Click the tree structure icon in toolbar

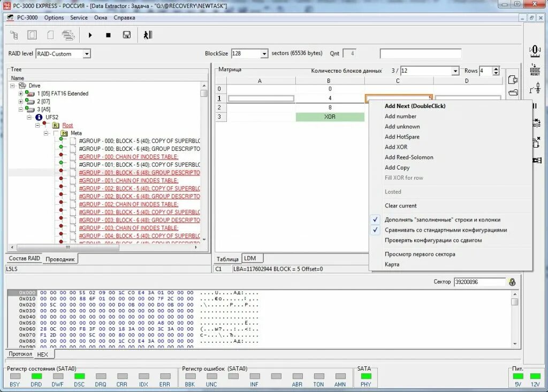[x=14, y=35]
